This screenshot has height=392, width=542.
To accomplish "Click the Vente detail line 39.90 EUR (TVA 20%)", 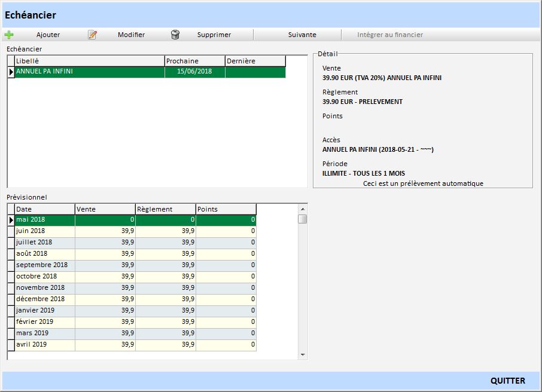I will 382,78.
